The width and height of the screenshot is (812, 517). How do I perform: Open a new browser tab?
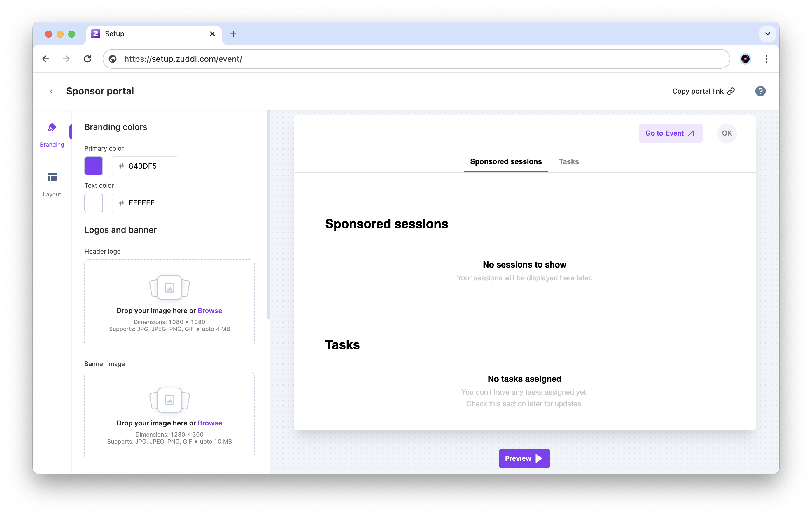[x=233, y=34]
